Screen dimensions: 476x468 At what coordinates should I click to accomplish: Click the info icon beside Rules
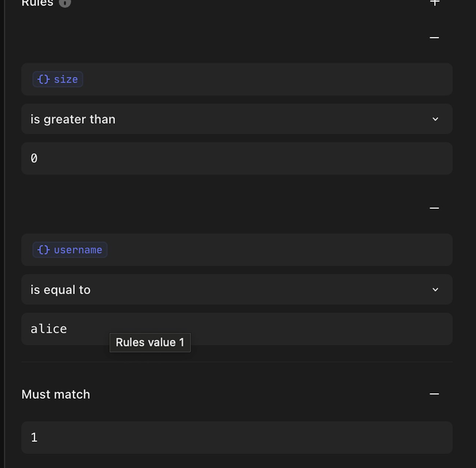(65, 3)
